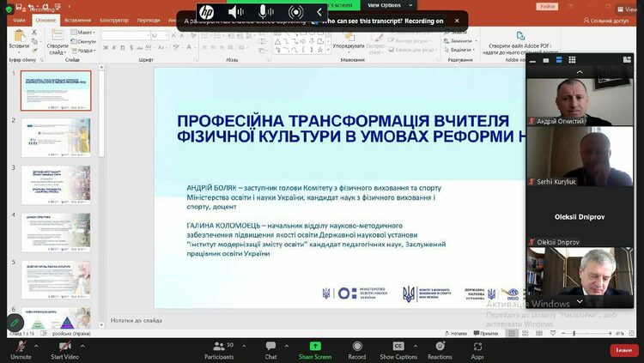Select slide 3 thumbnail
644x363 pixels.
coord(56,185)
